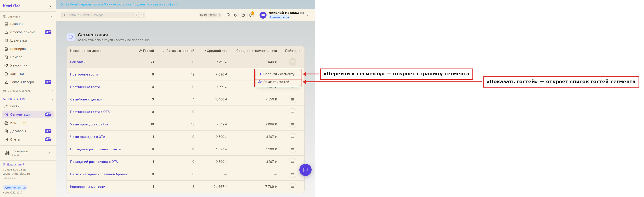Click the Активных броней column header
The width and height of the screenshot is (644, 197).
point(179,51)
